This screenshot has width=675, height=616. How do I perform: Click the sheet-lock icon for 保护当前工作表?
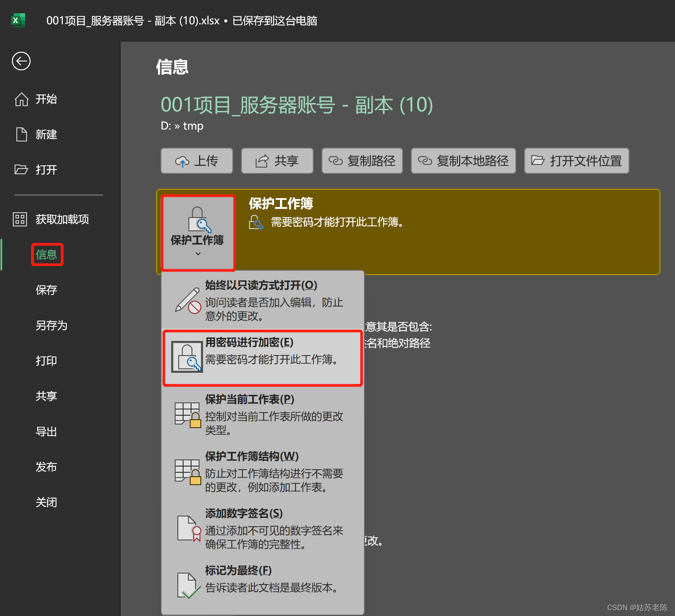(188, 415)
